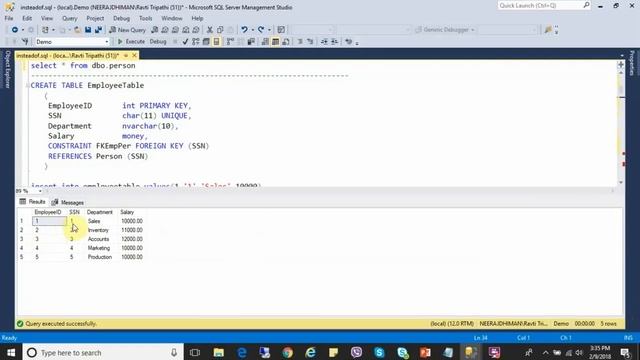Collapse the CREATE TABLE code block
This screenshot has height=360, width=640.
pyautogui.click(x=27, y=85)
